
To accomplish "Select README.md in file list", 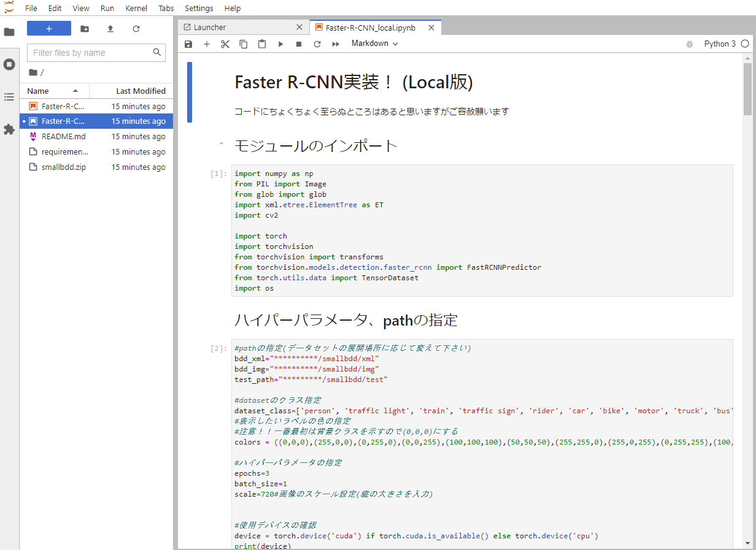I will [x=96, y=137].
